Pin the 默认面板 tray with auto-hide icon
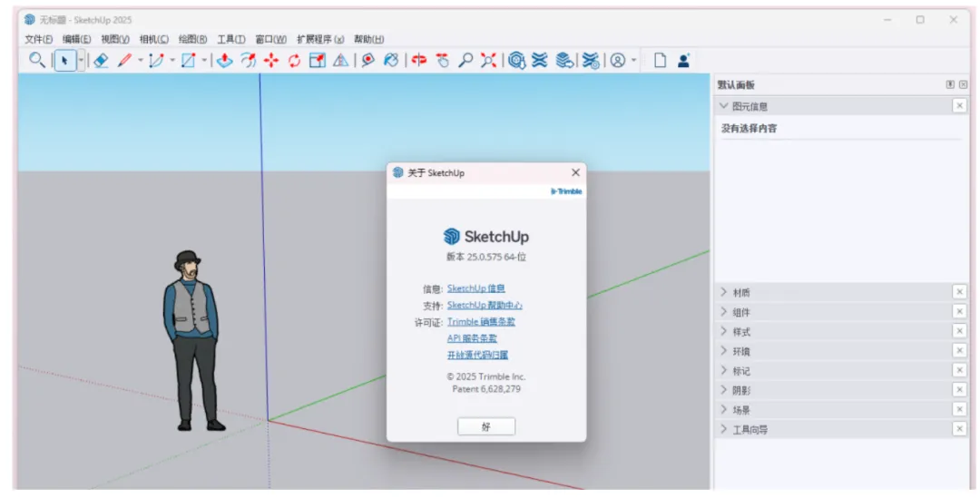 pyautogui.click(x=950, y=84)
